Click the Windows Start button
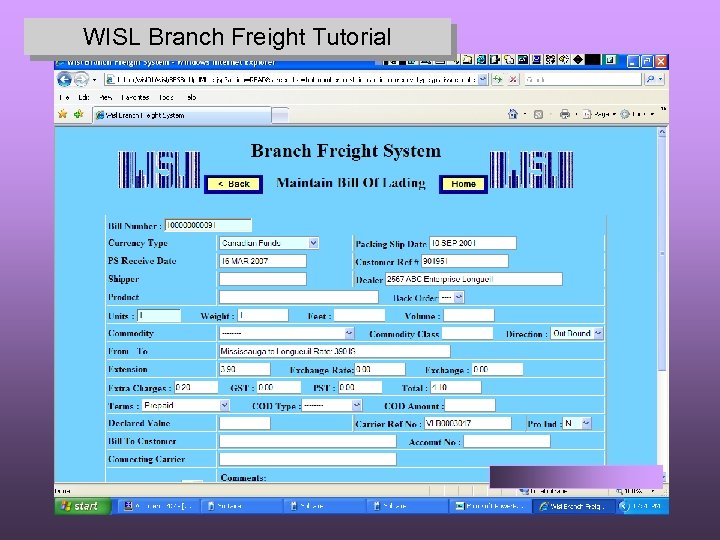The height and width of the screenshot is (540, 720). (82, 506)
